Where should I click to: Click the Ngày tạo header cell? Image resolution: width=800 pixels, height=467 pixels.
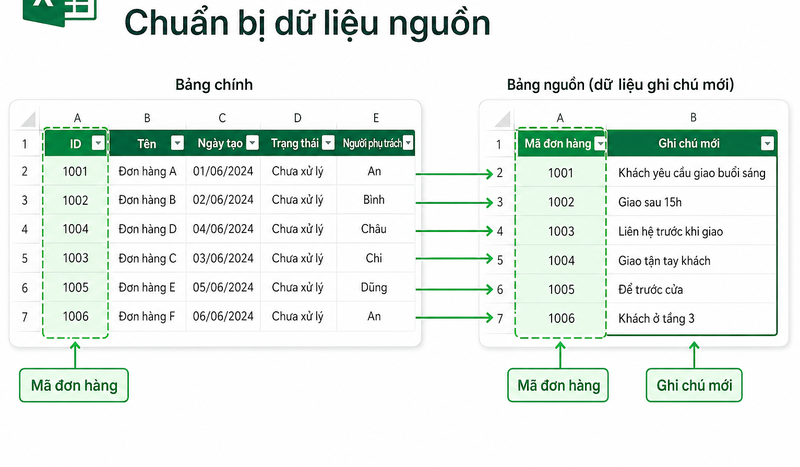[223, 143]
